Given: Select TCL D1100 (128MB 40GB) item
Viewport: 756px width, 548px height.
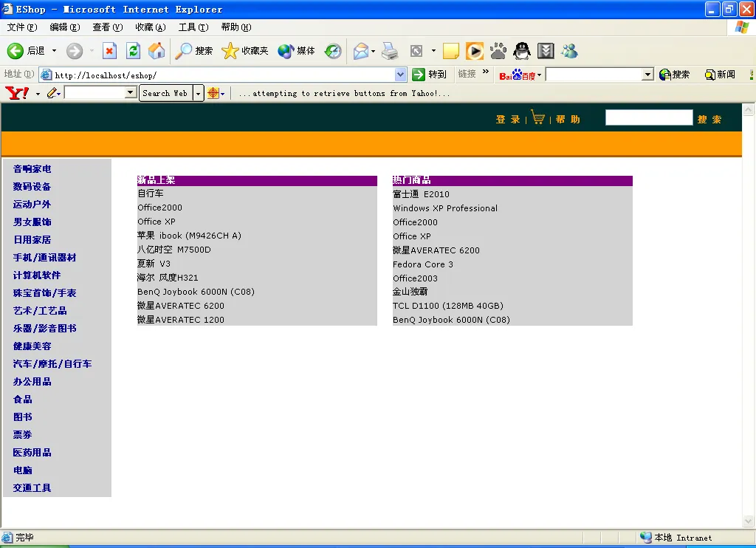Looking at the screenshot, I should click(x=448, y=306).
